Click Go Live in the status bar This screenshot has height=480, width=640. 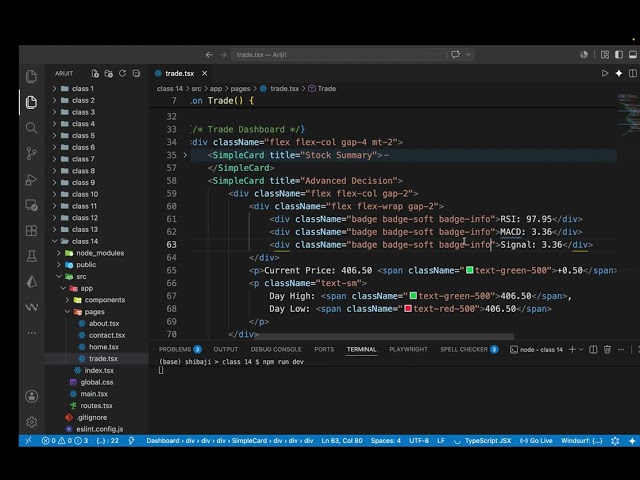coord(536,441)
